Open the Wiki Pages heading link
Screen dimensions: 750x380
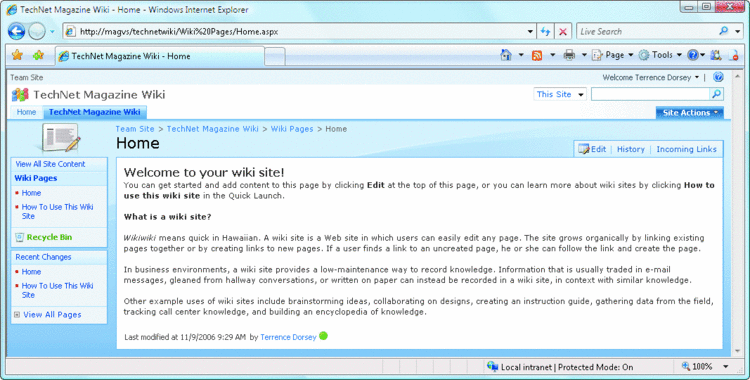[35, 178]
